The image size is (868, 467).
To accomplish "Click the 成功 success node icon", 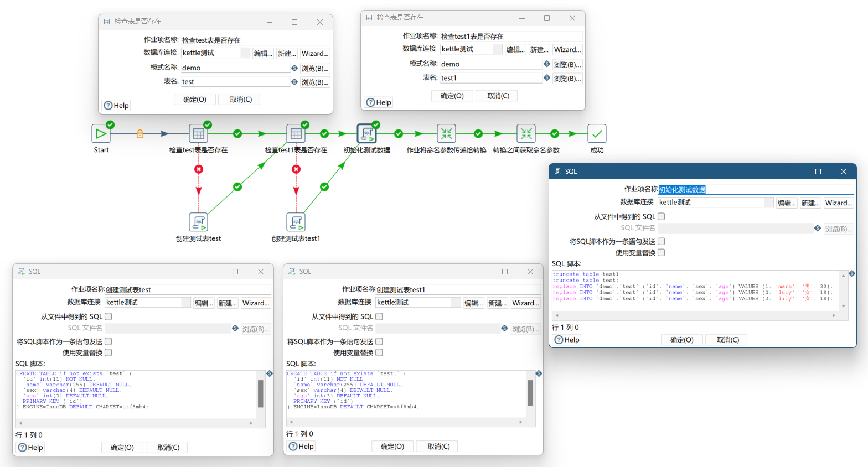I will (x=597, y=134).
